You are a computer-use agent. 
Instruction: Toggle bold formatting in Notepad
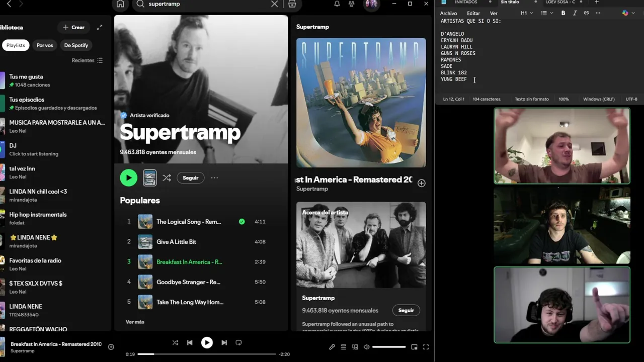pyautogui.click(x=563, y=13)
